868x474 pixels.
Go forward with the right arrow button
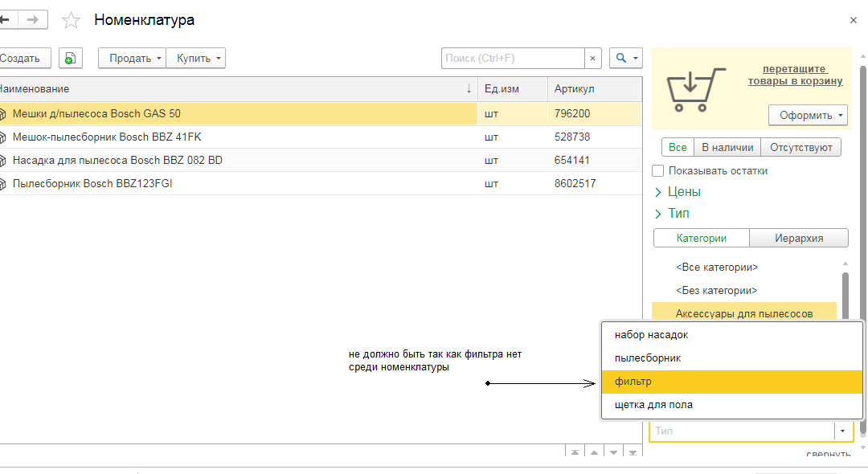point(33,20)
